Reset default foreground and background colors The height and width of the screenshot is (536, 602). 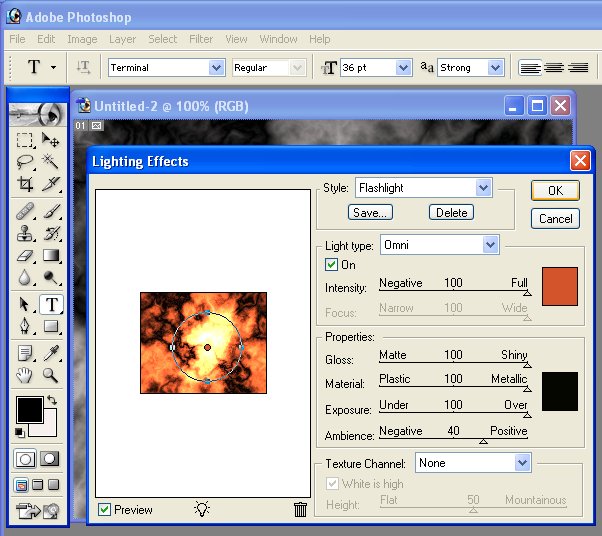tap(20, 433)
